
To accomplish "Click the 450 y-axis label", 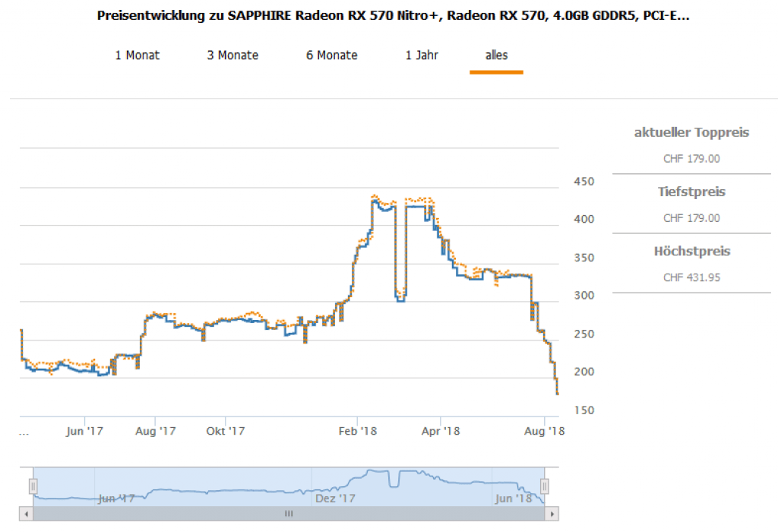I will pos(584,182).
